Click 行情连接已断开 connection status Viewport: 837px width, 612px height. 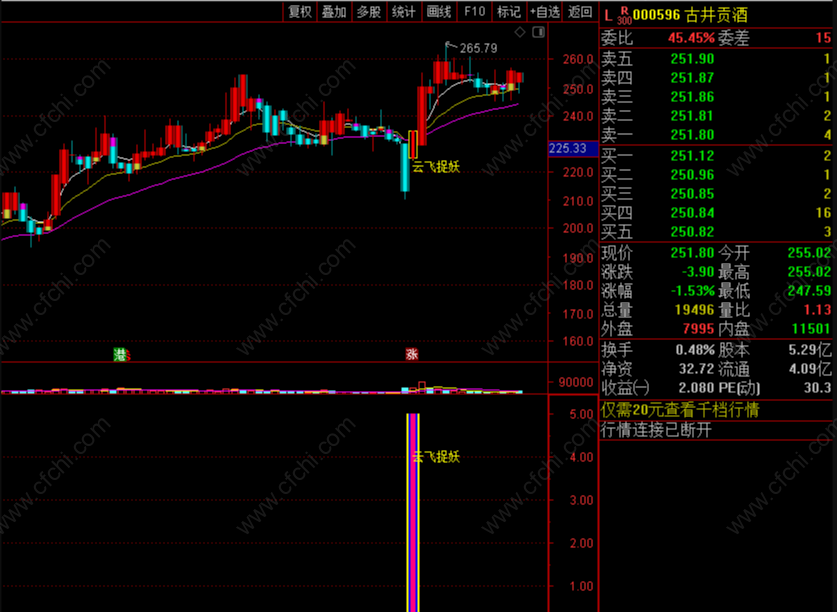(657, 430)
